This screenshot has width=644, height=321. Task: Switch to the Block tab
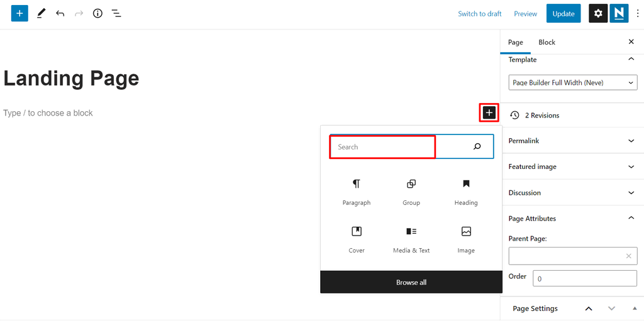547,42
